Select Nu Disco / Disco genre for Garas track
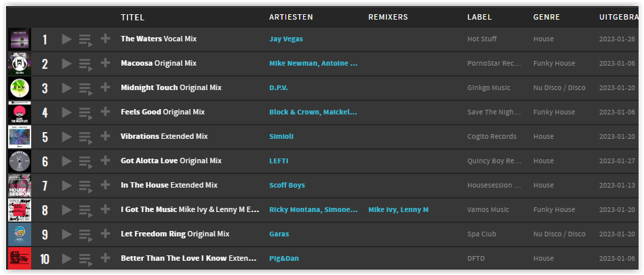The width and height of the screenshot is (644, 275). [x=559, y=234]
